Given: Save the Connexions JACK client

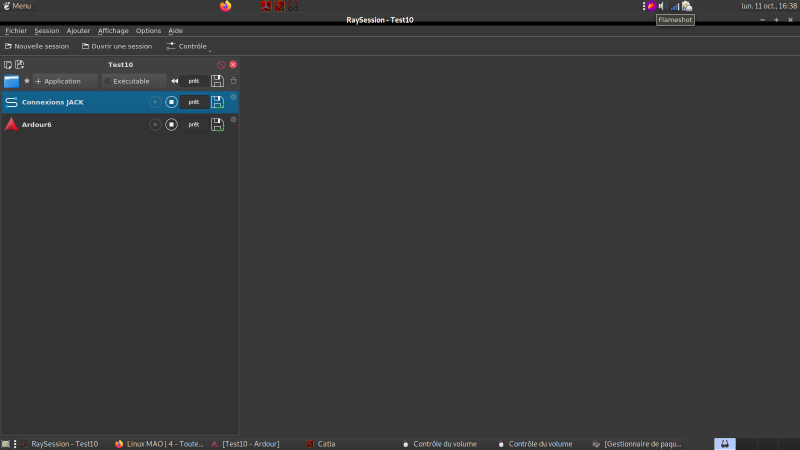Looking at the screenshot, I should [217, 102].
